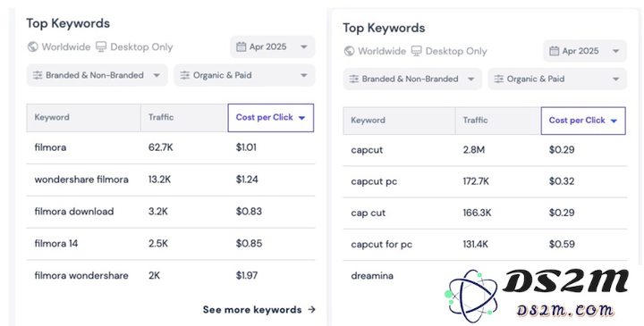Sort by Cost per Click in left table

pos(271,117)
